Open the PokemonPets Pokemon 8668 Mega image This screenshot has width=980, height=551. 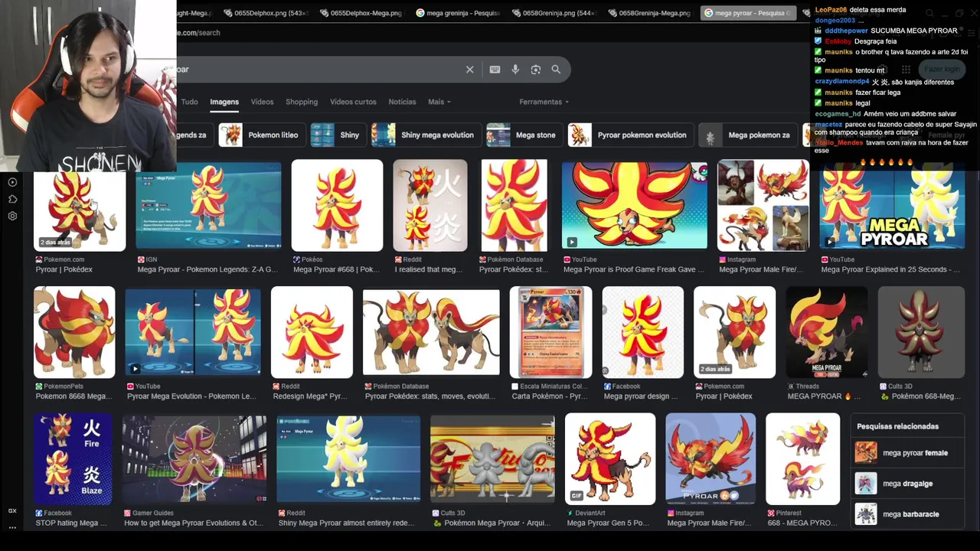[74, 332]
